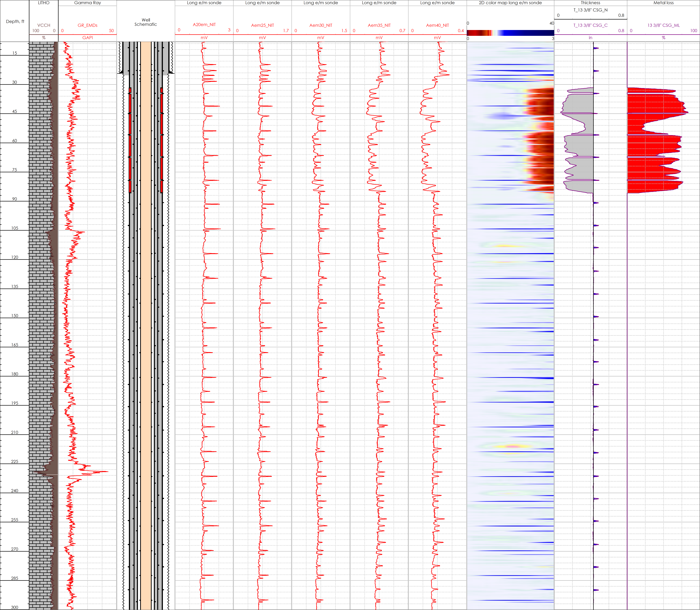Select the Well Schematic track header
The height and width of the screenshot is (610, 700).
click(x=146, y=22)
